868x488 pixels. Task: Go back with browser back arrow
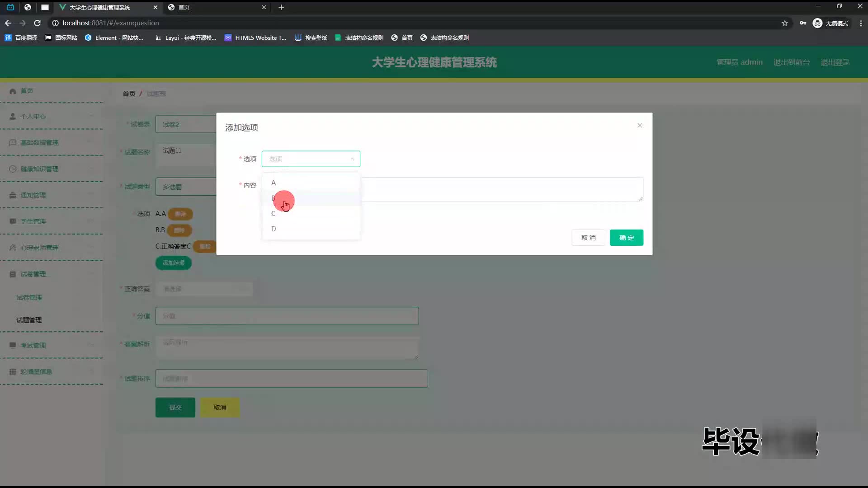click(8, 23)
